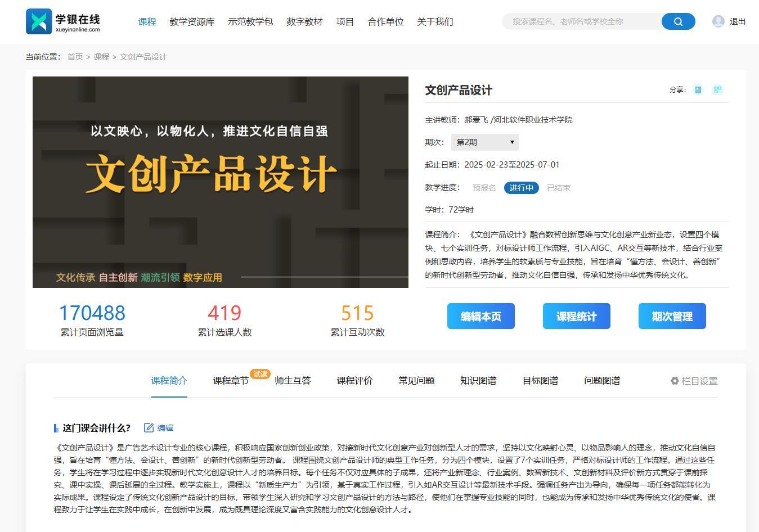Select the 已结束 progress state
Screen dimensions: 759x532
[x=558, y=187]
